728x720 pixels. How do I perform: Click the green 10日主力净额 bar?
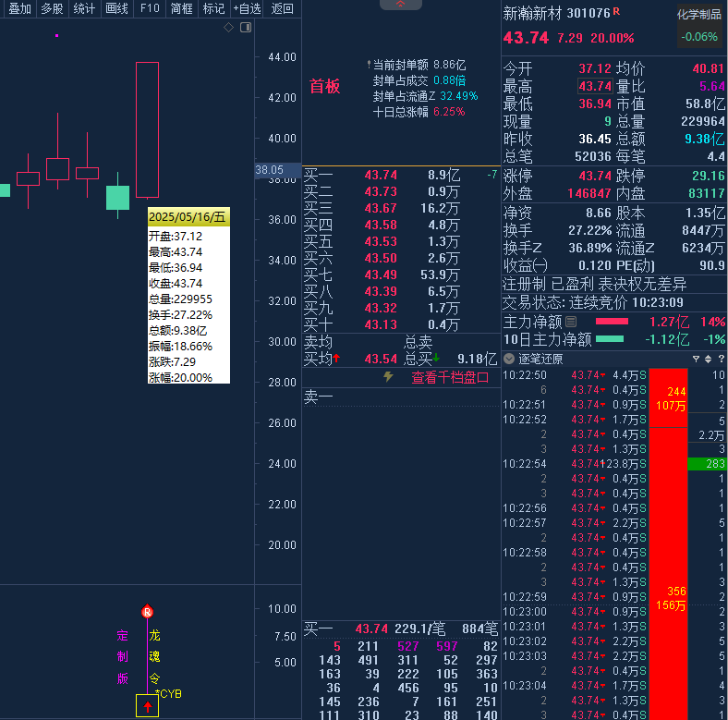tap(610, 338)
